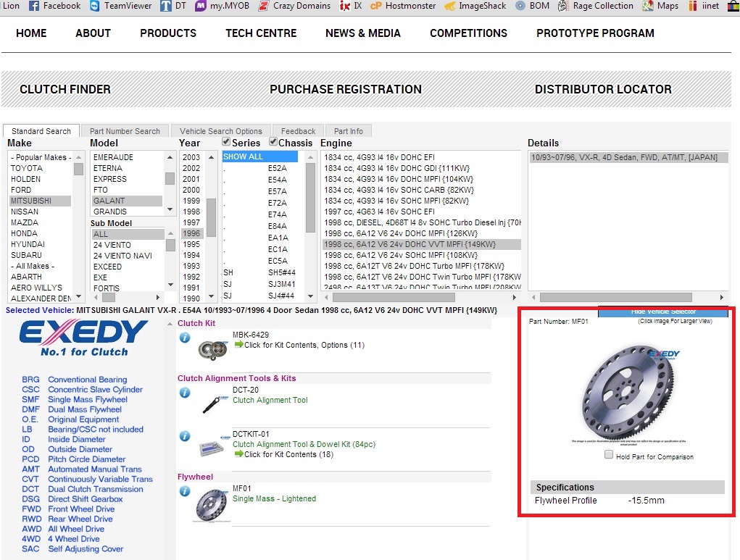Screen dimensions: 740x560
Task: Click MBK-6429 clutch kit thumbnail
Action: [x=213, y=351]
